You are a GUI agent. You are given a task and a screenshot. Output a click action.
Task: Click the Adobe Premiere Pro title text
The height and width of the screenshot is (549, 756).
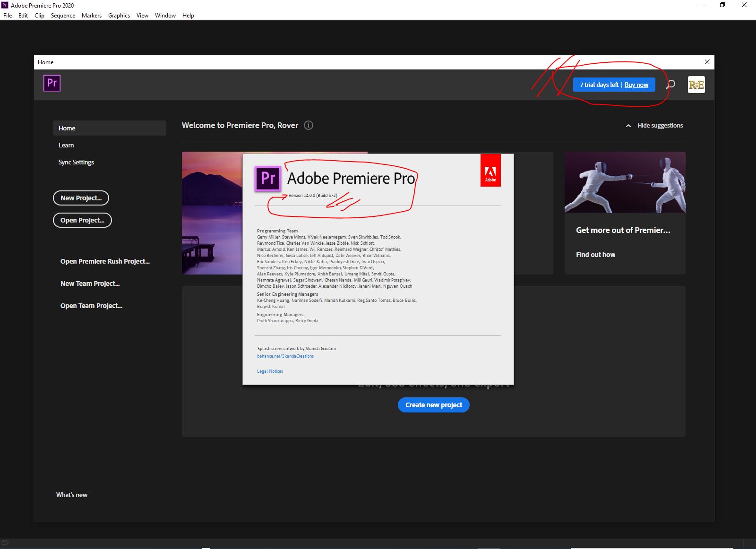point(351,179)
